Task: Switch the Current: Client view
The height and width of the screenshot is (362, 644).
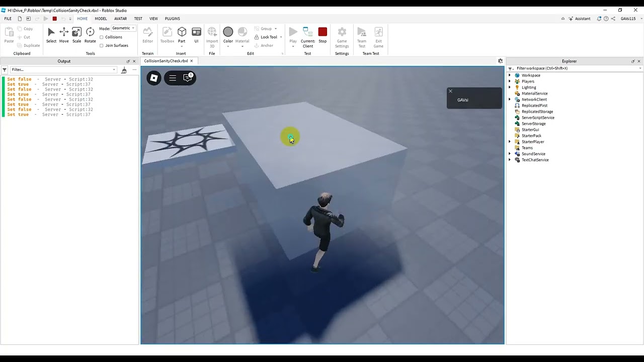Action: click(x=308, y=38)
